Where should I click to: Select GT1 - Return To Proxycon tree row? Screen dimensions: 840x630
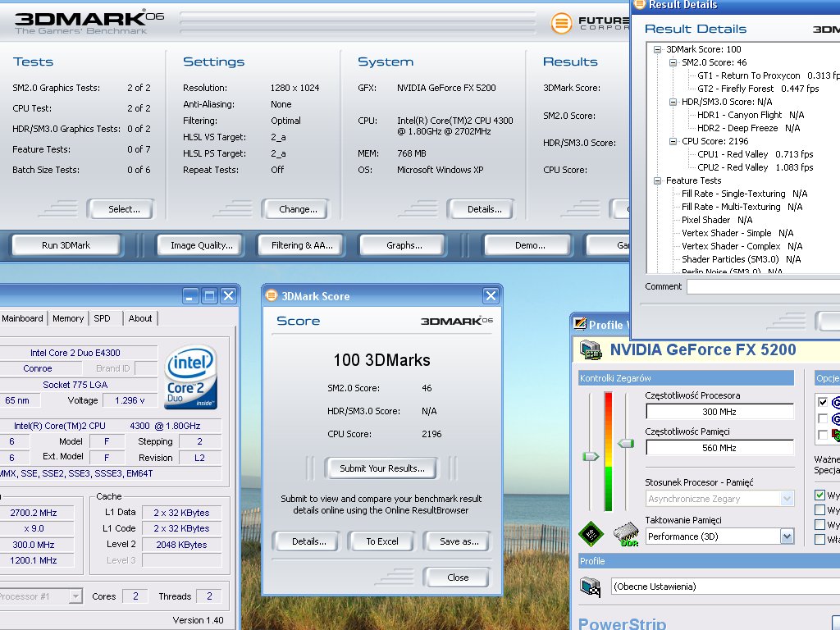(768, 75)
